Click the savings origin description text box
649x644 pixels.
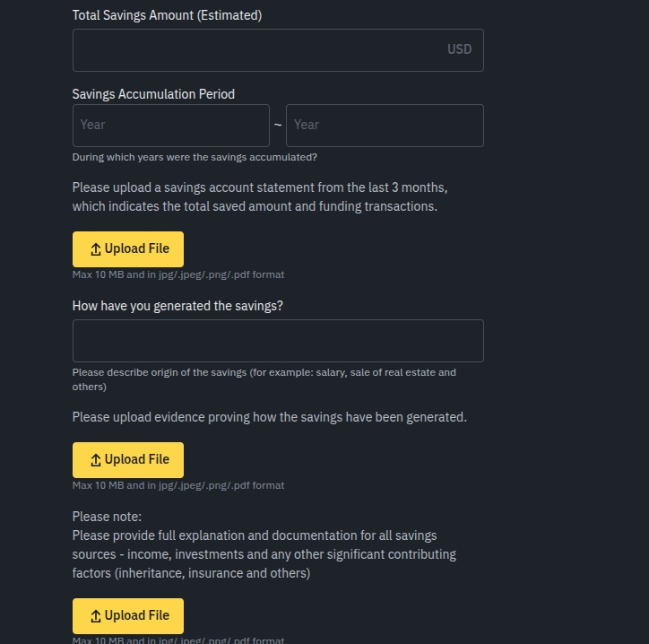tap(278, 341)
